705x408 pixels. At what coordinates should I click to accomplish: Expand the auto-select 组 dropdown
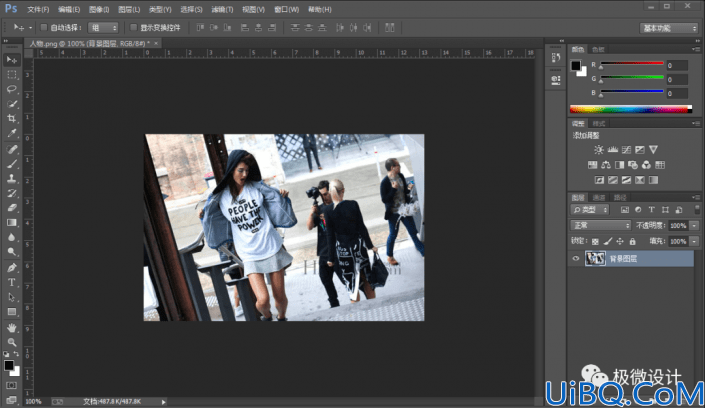coord(103,28)
